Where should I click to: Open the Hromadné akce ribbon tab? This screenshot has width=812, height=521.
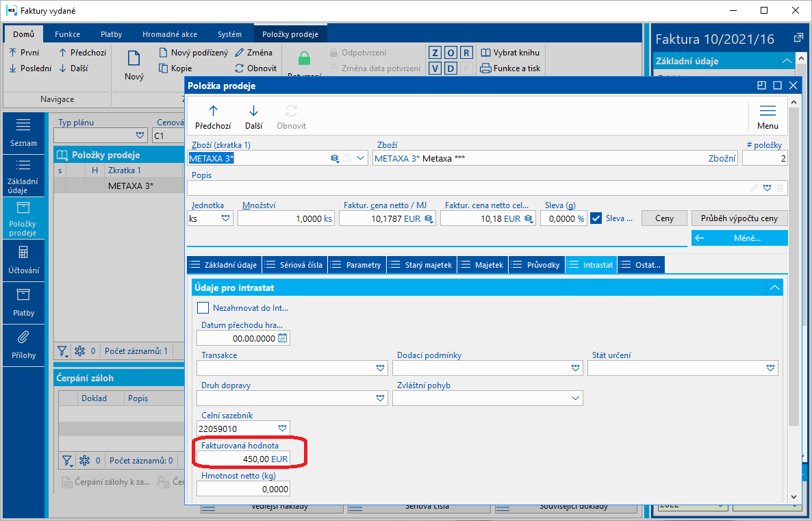coord(170,34)
